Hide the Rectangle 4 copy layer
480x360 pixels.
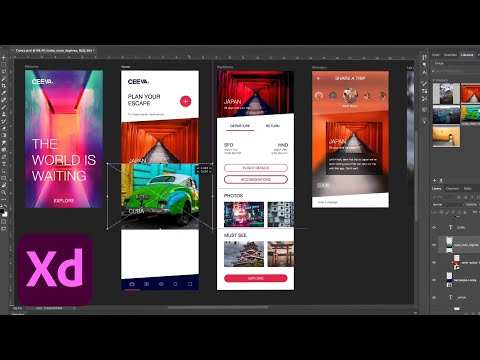tap(434, 280)
